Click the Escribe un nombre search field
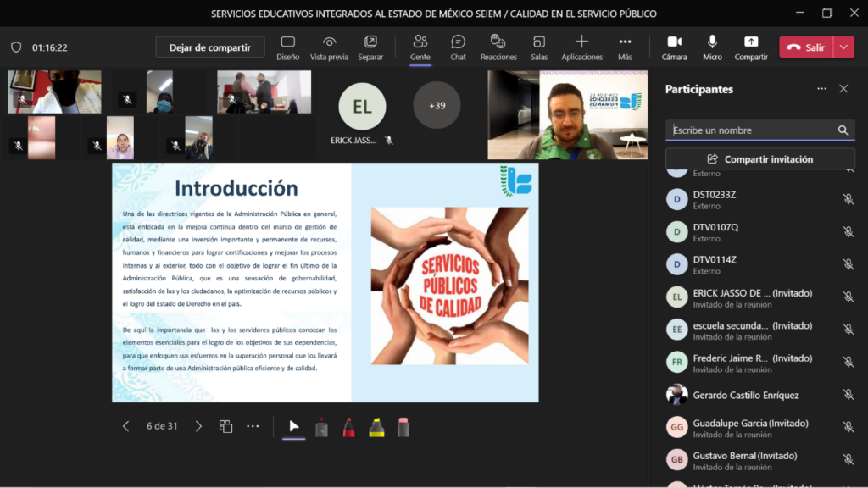 (750, 130)
